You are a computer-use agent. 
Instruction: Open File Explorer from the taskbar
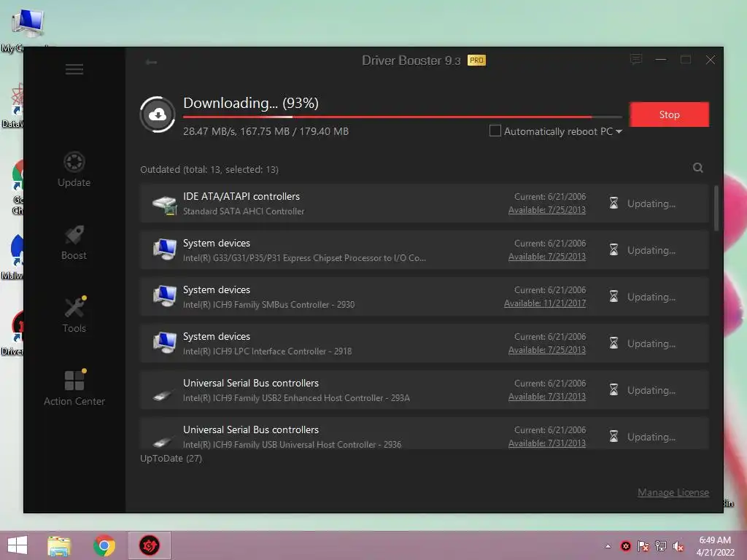tap(59, 545)
